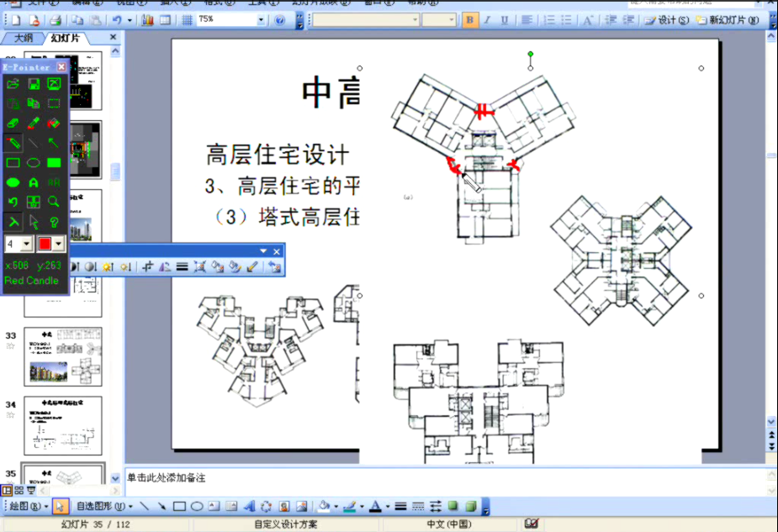The width and height of the screenshot is (778, 532).
Task: Select E-Pointer hollow rectangle tool
Action: (13, 162)
